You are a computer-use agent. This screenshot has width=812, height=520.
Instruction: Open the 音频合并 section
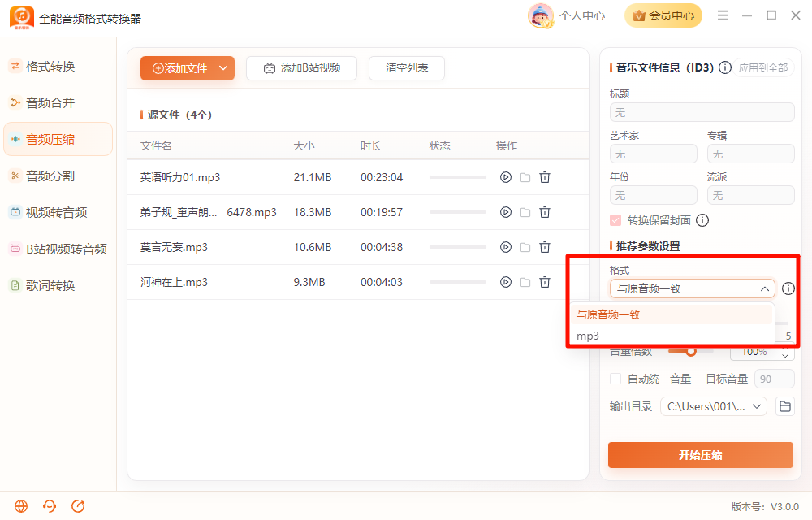tap(58, 102)
